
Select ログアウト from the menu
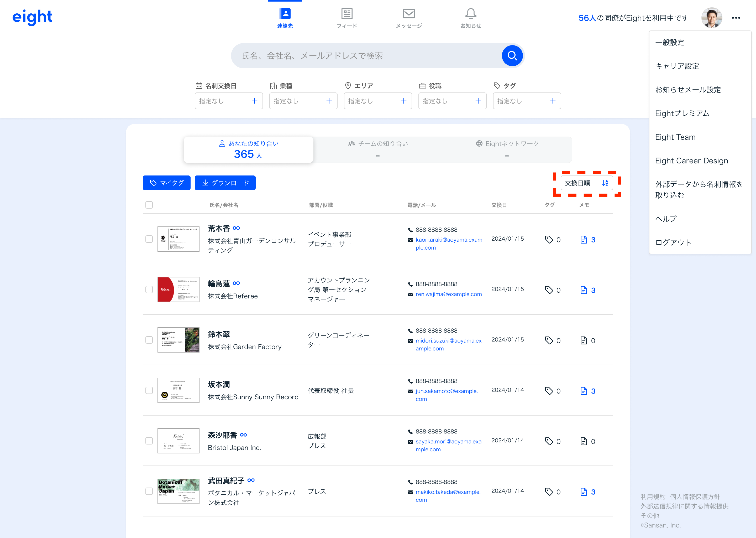click(x=673, y=242)
